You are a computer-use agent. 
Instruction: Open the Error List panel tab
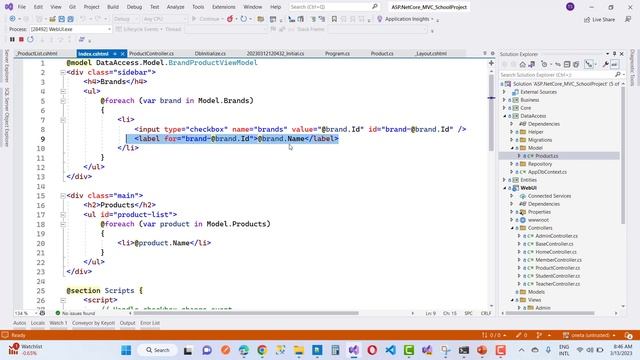(x=150, y=323)
